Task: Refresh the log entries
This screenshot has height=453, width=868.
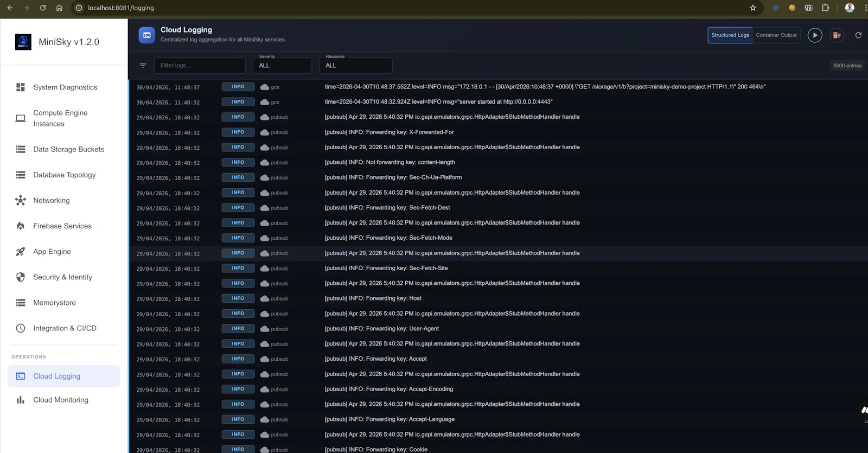Action: coord(858,35)
